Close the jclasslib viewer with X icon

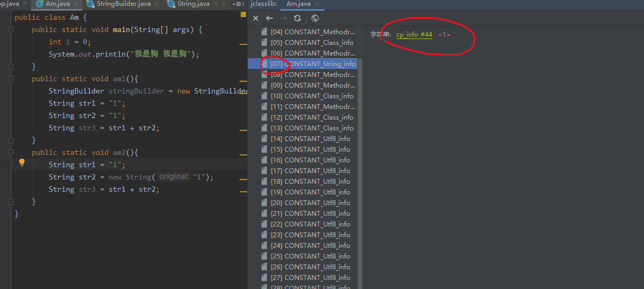tap(256, 18)
